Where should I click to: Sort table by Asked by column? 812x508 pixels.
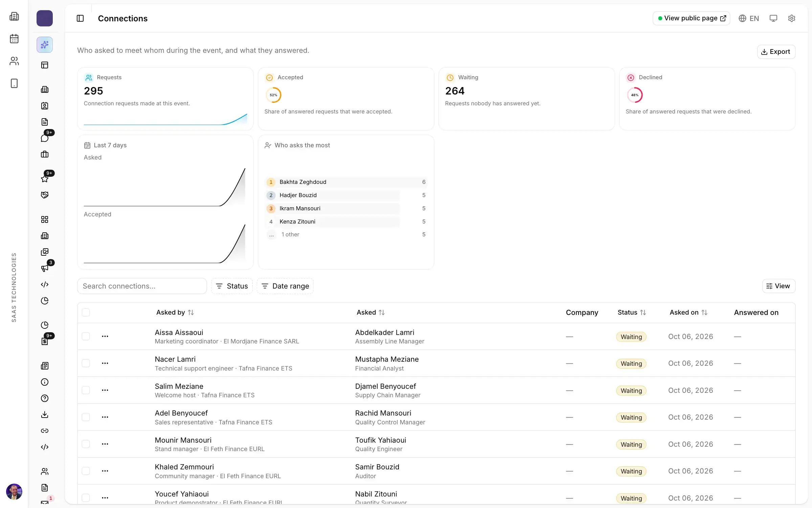tap(175, 312)
